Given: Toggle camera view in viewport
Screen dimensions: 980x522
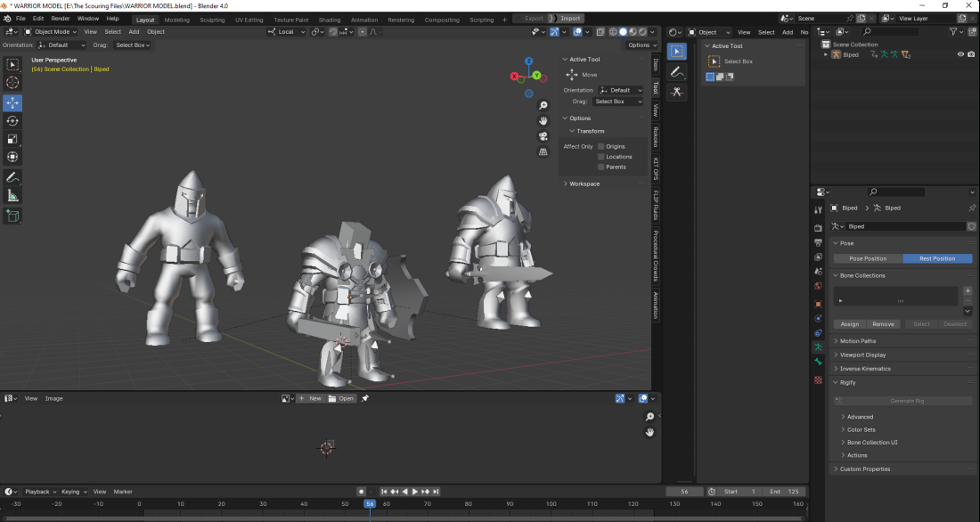Looking at the screenshot, I should coord(543,136).
